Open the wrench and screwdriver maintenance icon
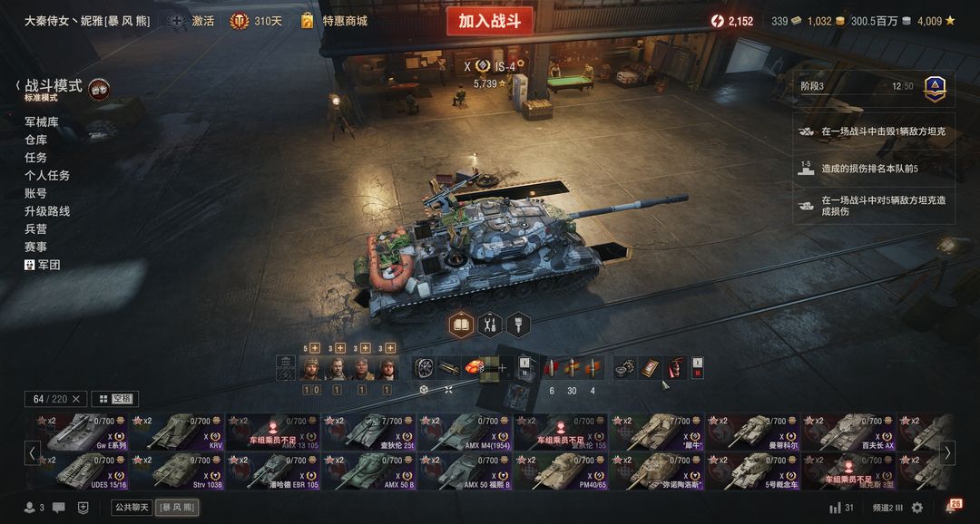This screenshot has width=980, height=524. tap(490, 325)
